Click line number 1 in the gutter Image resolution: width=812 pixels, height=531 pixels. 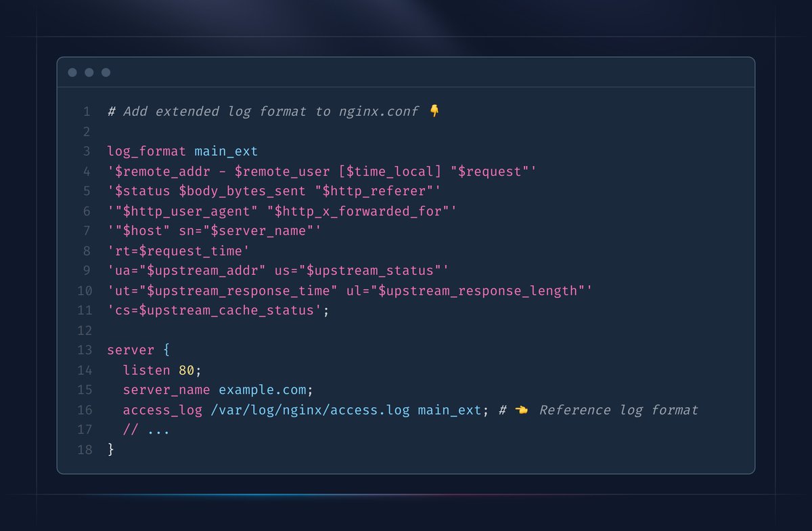87,111
